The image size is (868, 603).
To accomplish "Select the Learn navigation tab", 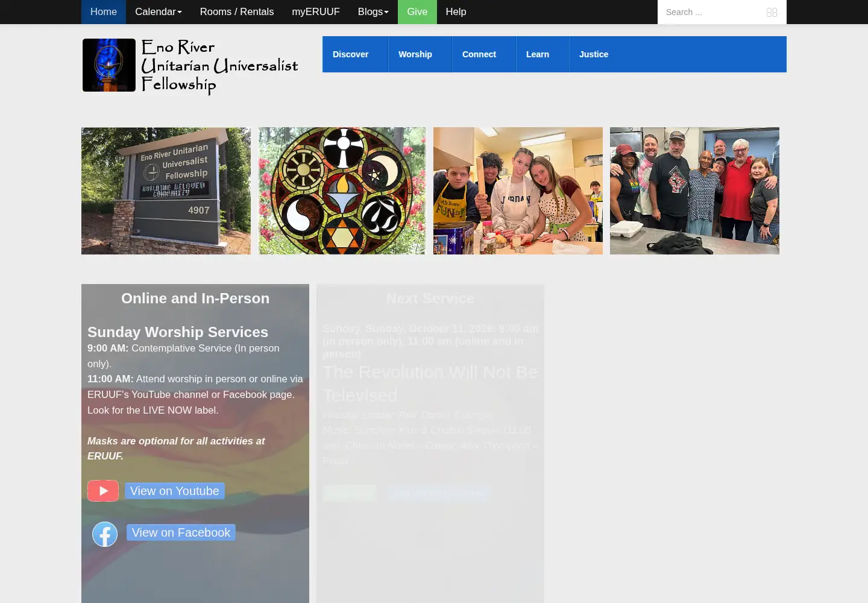I will pos(542,54).
